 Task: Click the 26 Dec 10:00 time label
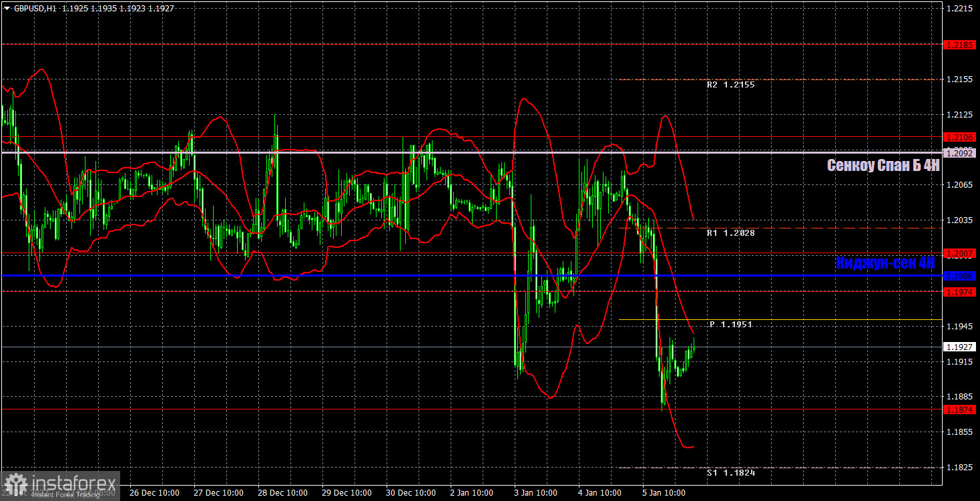click(x=154, y=493)
